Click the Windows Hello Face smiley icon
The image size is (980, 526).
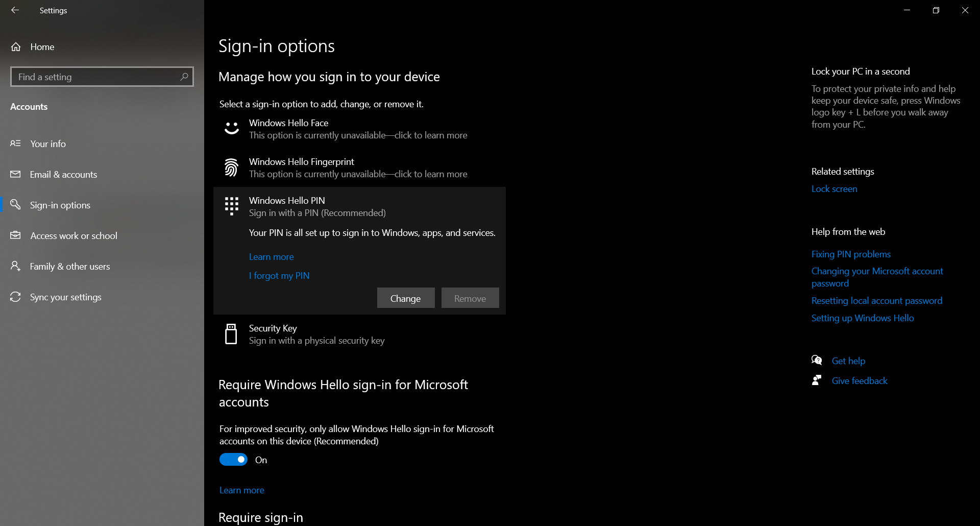[x=232, y=128]
